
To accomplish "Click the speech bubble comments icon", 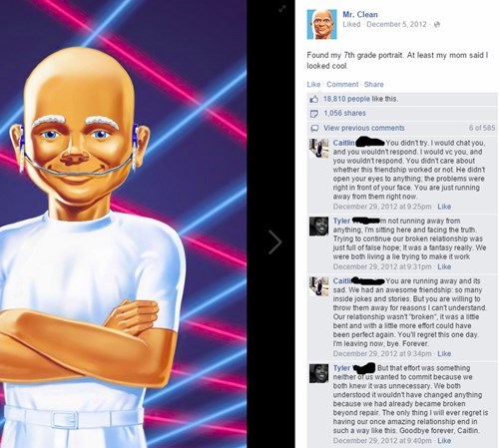I will tap(314, 128).
